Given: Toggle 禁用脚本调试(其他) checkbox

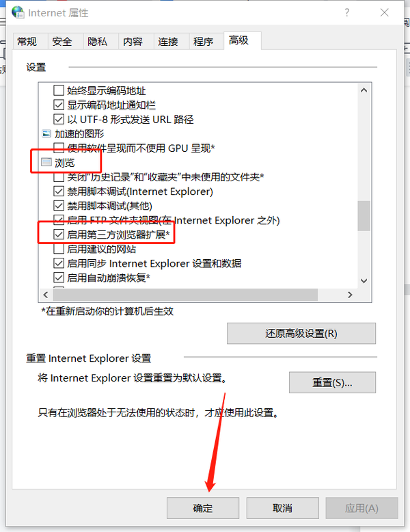Looking at the screenshot, I should tap(59, 206).
